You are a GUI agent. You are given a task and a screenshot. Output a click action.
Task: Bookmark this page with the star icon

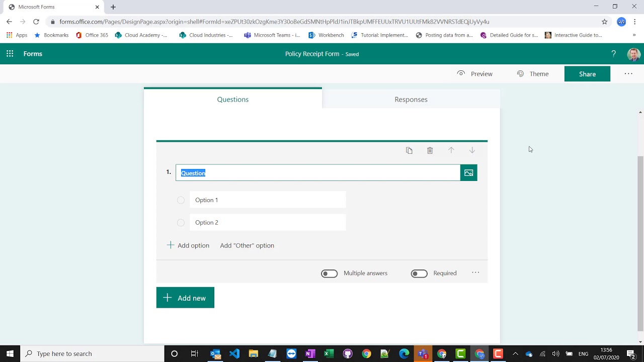pyautogui.click(x=605, y=22)
